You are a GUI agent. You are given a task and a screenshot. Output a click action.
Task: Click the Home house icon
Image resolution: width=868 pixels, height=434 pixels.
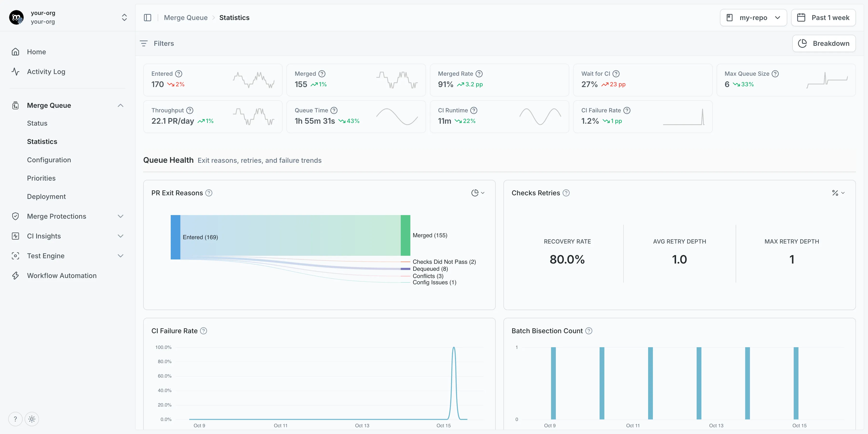click(x=15, y=52)
